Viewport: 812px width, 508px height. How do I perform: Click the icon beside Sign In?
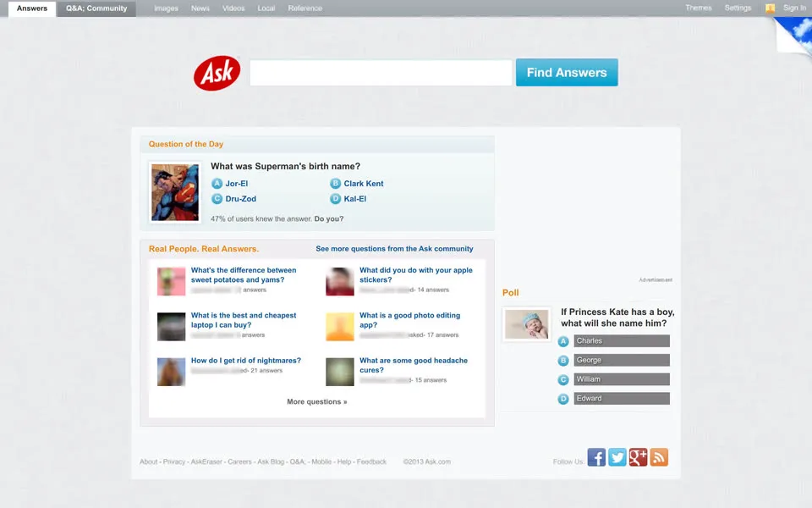[x=770, y=8]
